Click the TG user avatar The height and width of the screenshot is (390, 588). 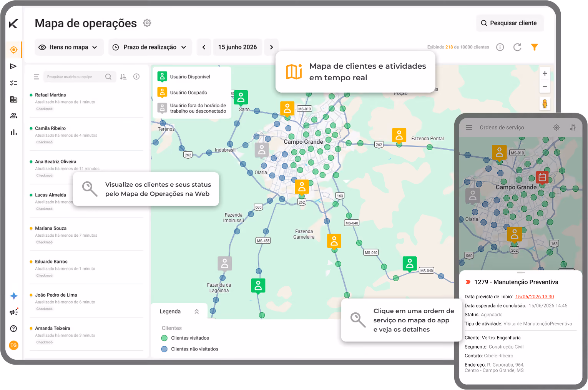(13, 345)
